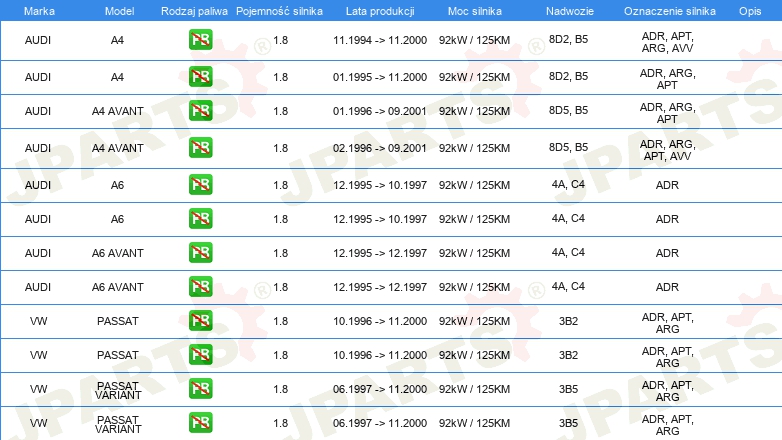Click engine codes ADR, APT, ARG, AVV
The image size is (782, 440).
[x=667, y=42]
